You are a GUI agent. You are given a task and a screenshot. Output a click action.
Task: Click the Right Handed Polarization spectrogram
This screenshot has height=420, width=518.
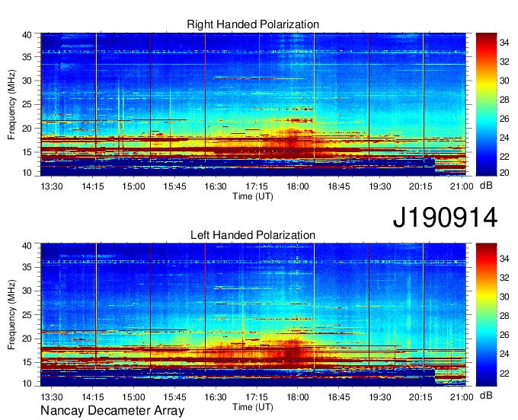point(253,104)
